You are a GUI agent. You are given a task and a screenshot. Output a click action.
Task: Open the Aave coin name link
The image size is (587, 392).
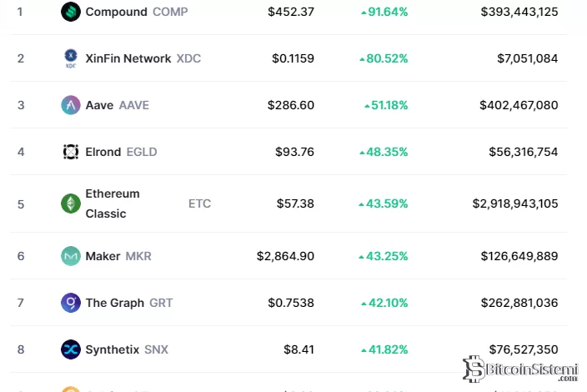100,105
